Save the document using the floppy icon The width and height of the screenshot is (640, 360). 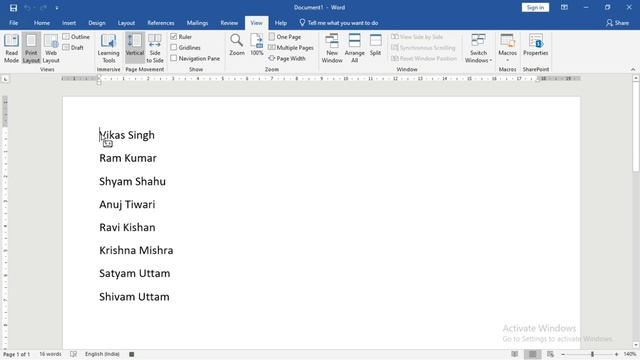(13, 8)
